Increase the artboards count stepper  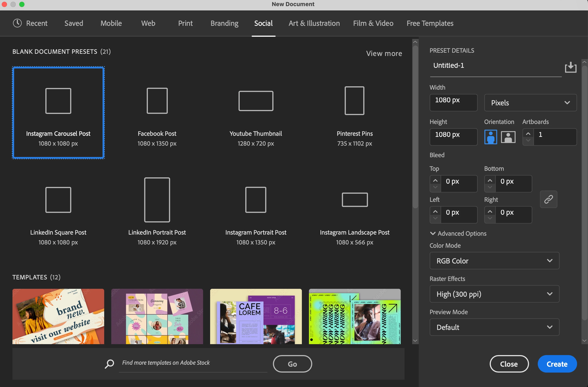[528, 134]
